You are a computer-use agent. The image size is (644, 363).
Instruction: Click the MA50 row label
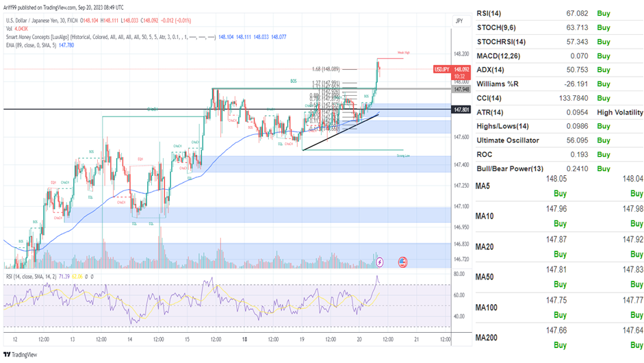click(x=485, y=277)
